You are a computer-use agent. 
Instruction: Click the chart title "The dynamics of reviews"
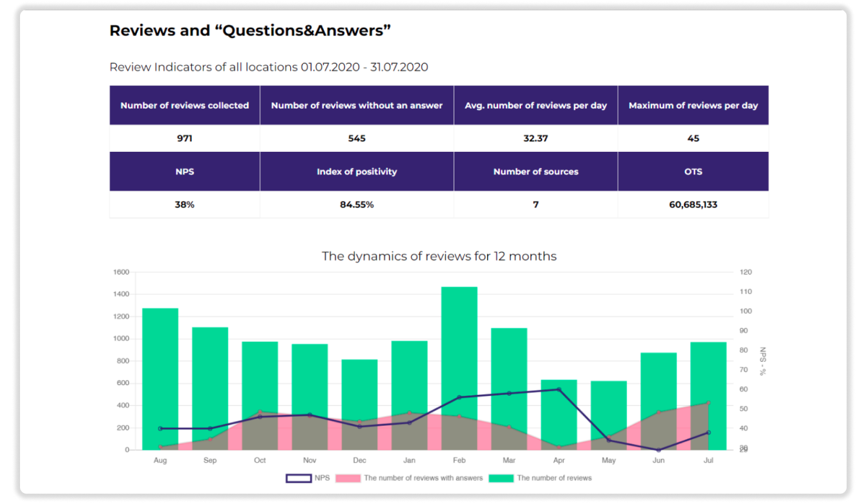tap(439, 256)
